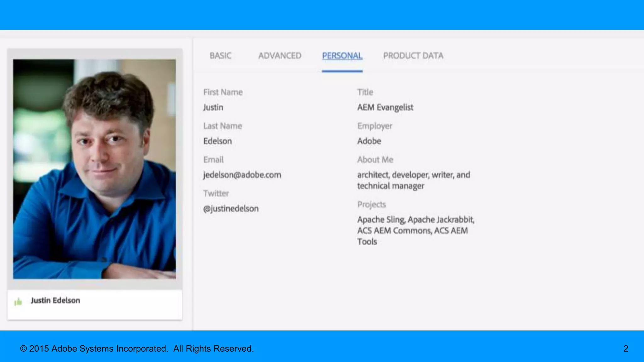
Task: Click the Projects field label
Action: 371,205
